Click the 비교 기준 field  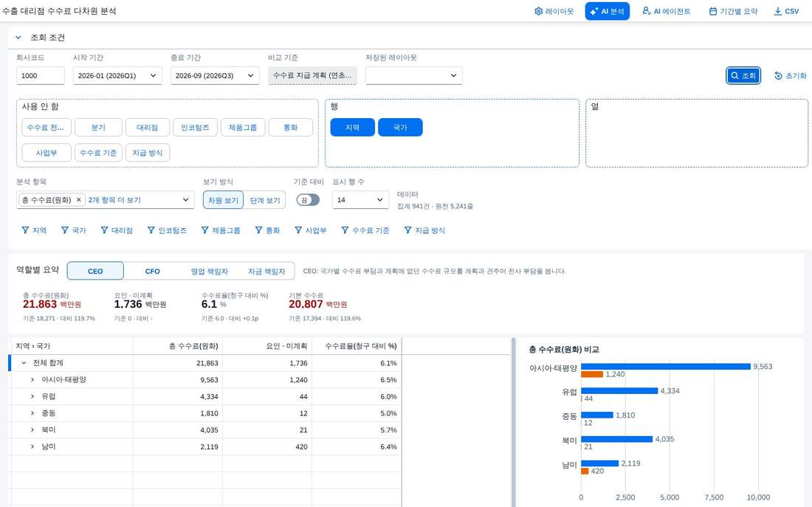coord(312,75)
